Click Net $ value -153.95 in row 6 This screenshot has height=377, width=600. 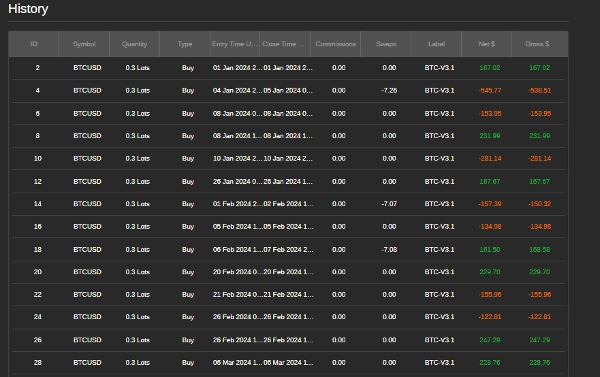[490, 114]
